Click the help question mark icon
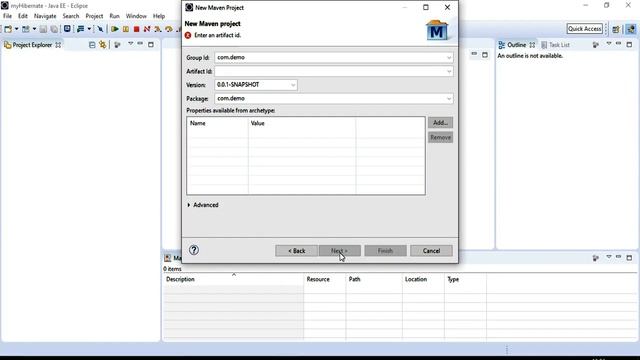Image resolution: width=640 pixels, height=360 pixels. point(194,250)
